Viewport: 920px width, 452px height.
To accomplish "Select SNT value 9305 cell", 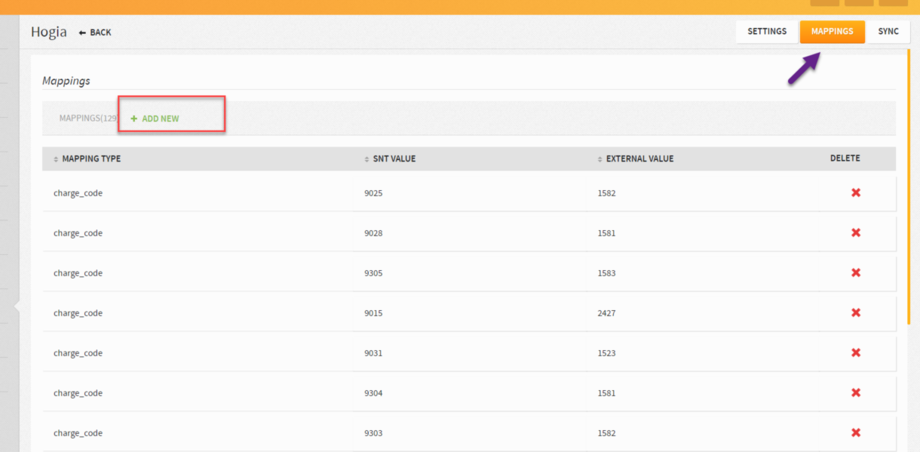I will 373,272.
